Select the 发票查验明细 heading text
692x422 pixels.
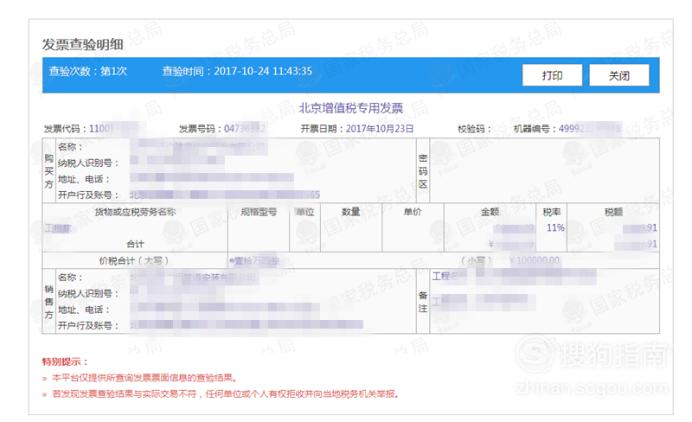point(83,44)
